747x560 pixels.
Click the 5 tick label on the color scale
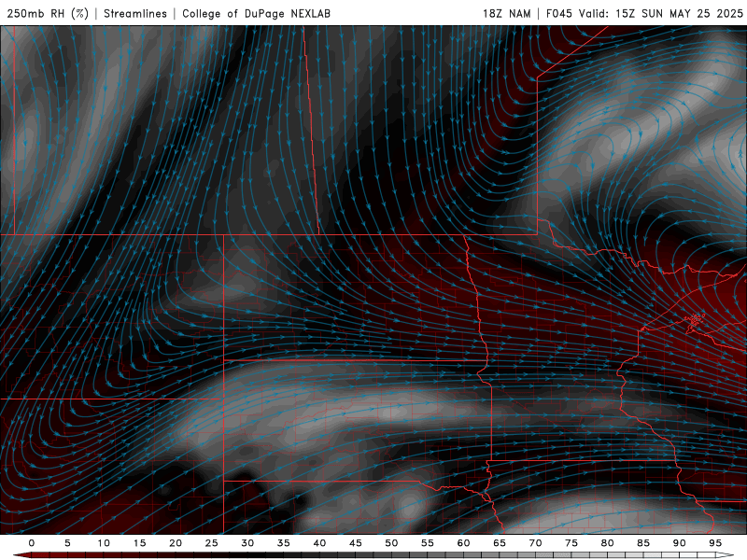67,543
